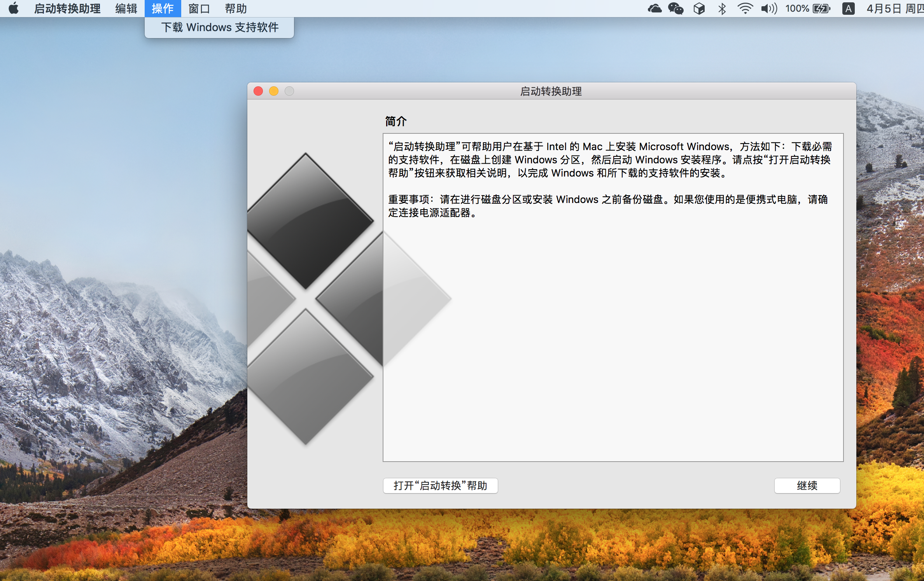Click the 继续 button

[807, 485]
